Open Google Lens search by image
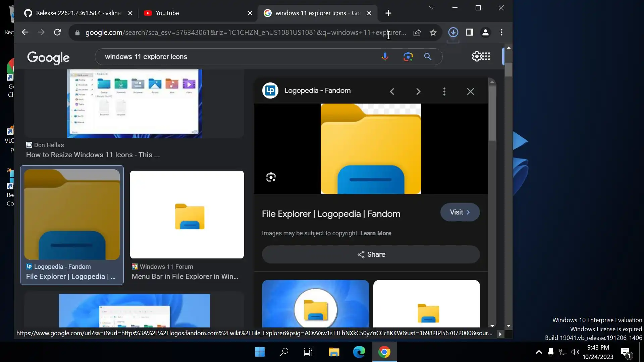 click(x=408, y=57)
